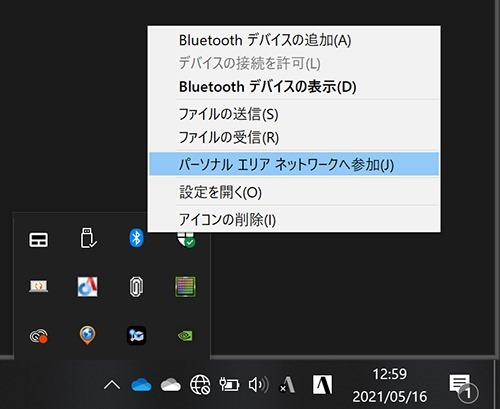Viewport: 500px width, 409px height.
Task: Choose "Bluetooth デバイスの表示(D)" in context menu
Action: pos(294,87)
